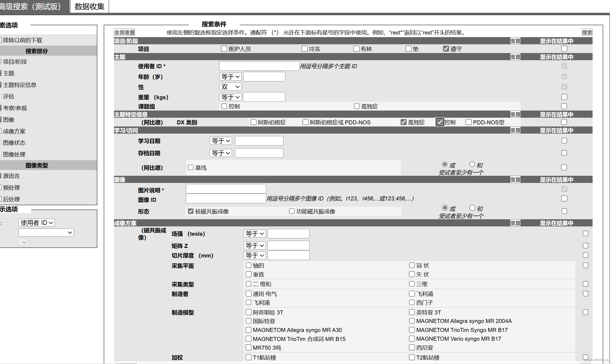Check the 垫 project checkbox
This screenshot has height=364, width=613.
408,49
